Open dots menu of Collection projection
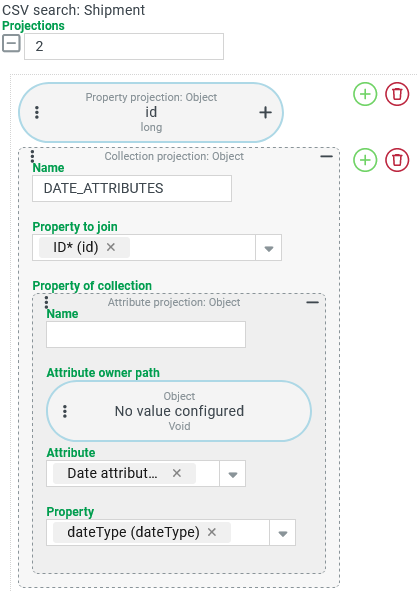Image resolution: width=417 pixels, height=591 pixels. (x=32, y=156)
